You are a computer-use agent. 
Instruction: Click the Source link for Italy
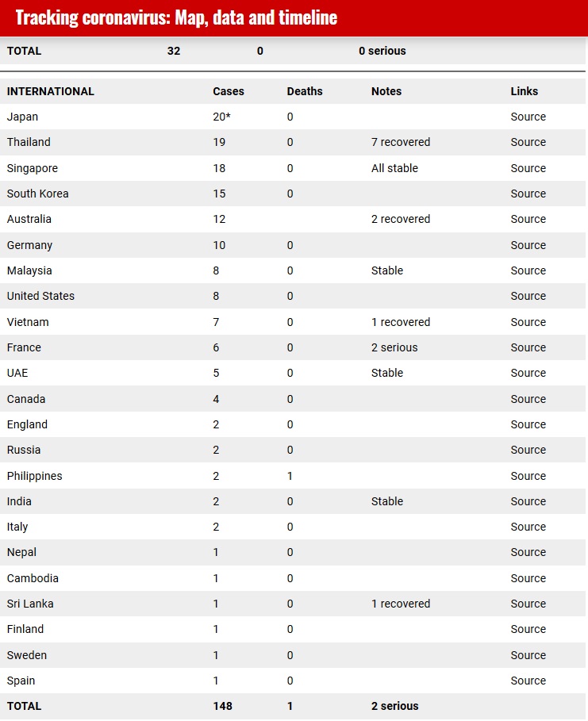click(x=528, y=527)
